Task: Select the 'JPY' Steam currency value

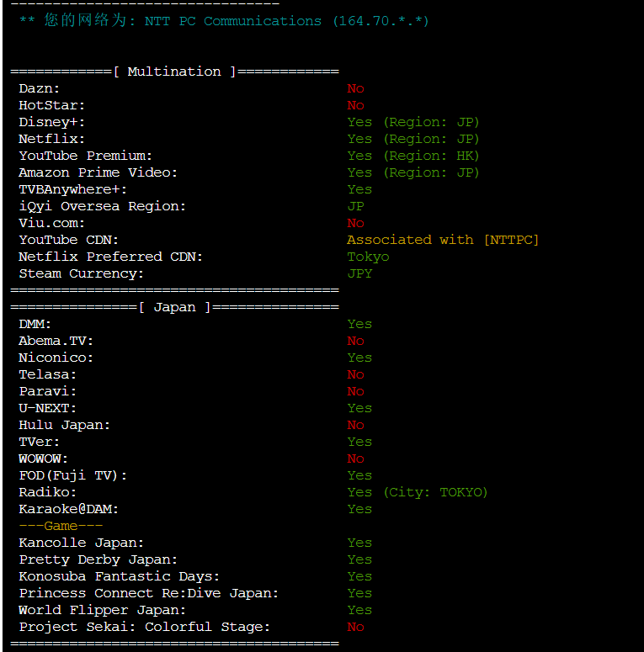Action: 359,273
